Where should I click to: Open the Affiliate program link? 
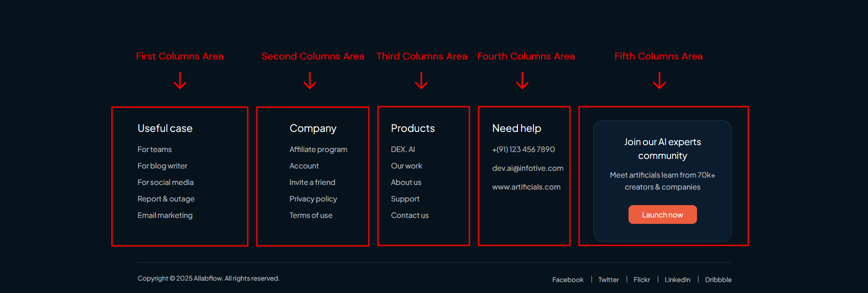point(318,149)
